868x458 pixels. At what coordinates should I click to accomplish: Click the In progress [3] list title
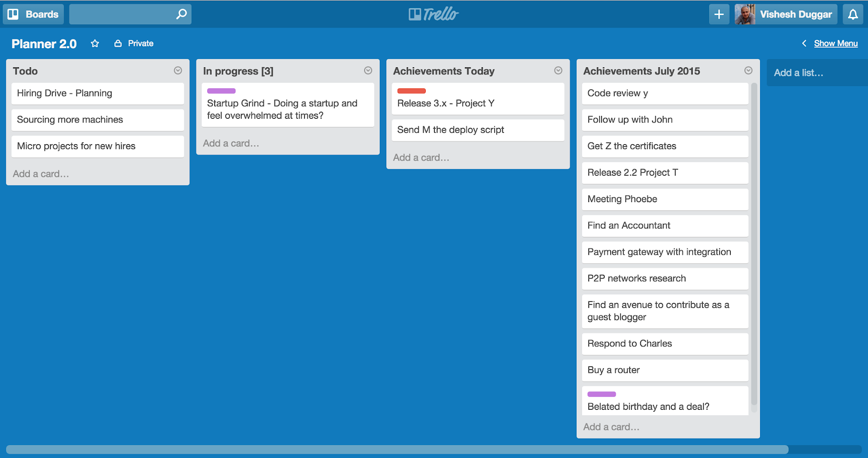[238, 71]
